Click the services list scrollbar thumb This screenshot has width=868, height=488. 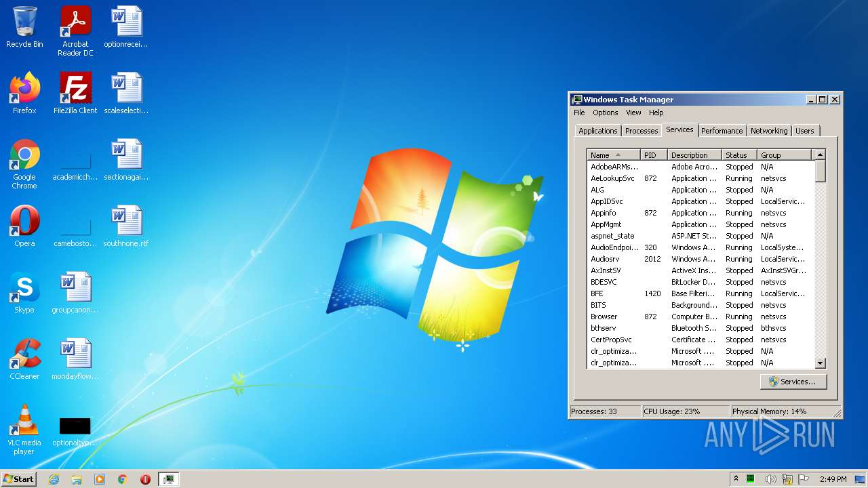pyautogui.click(x=820, y=171)
